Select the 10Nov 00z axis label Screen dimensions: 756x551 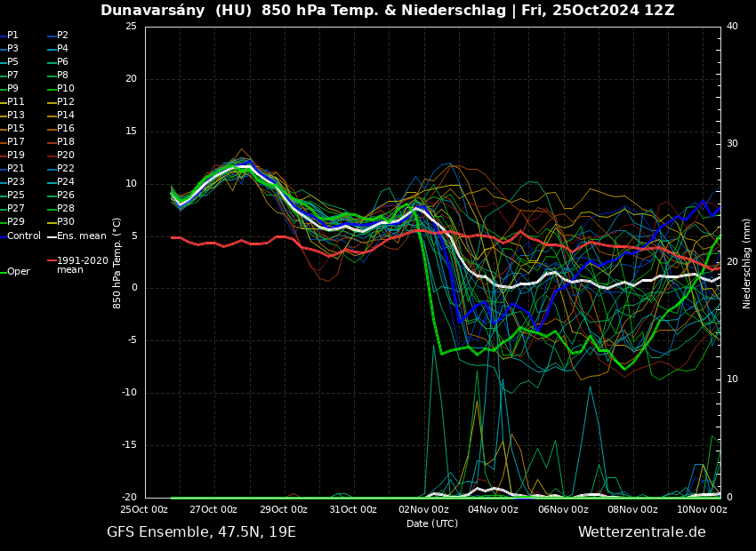point(703,510)
